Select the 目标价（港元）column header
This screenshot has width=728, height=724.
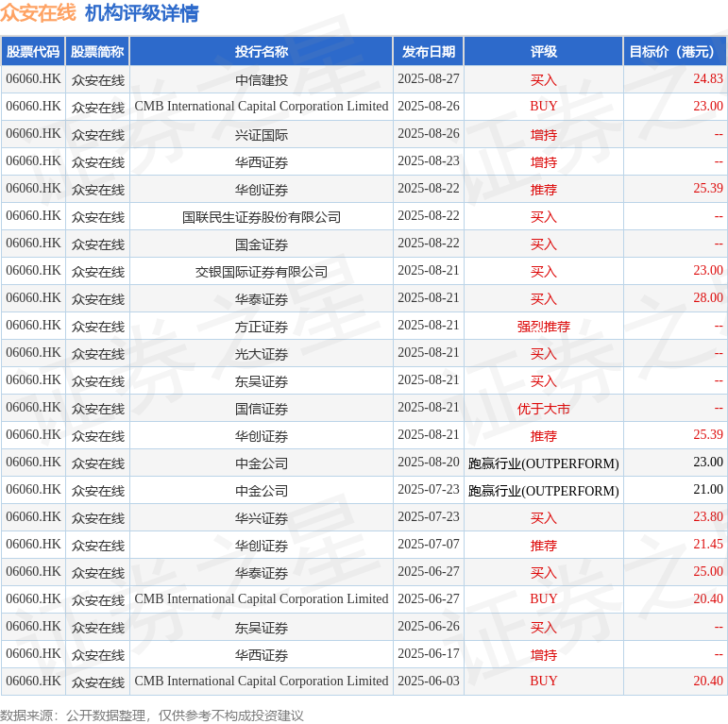click(x=674, y=52)
